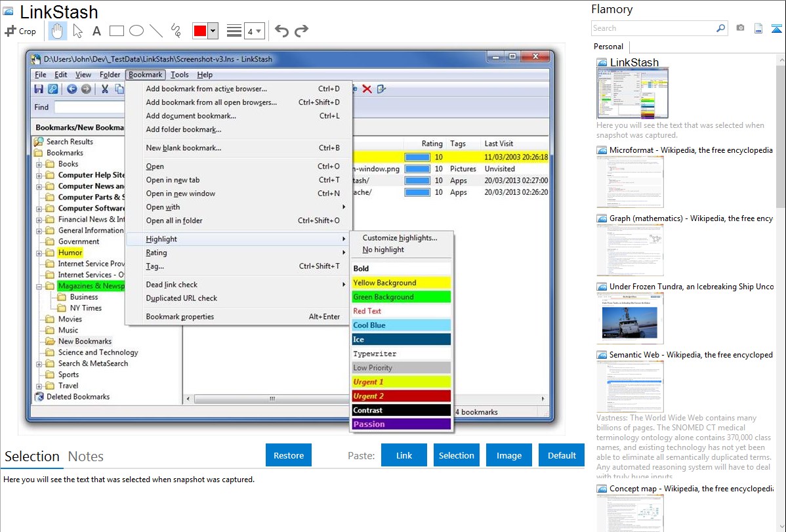The height and width of the screenshot is (532, 786).
Task: Open the Personal tab
Action: point(609,47)
